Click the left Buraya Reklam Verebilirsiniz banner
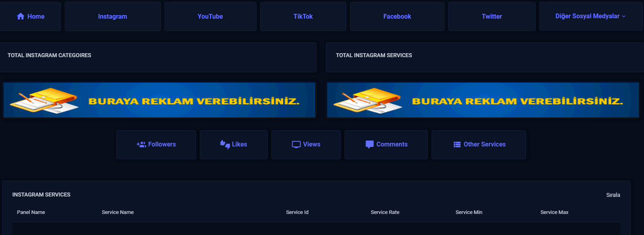Screen dimensions: 644x235 coord(159,100)
